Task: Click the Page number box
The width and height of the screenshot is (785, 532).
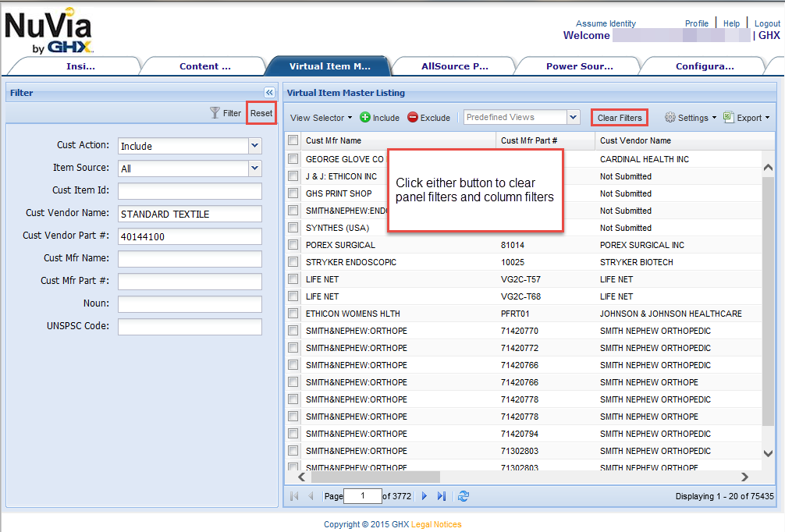Action: coord(363,496)
